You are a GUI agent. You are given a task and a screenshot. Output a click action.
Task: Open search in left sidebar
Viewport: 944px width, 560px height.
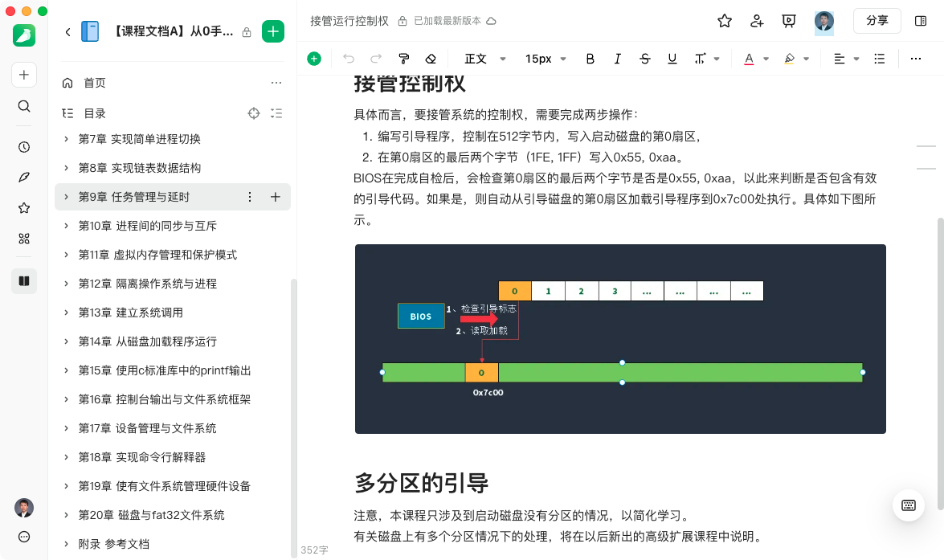(24, 106)
